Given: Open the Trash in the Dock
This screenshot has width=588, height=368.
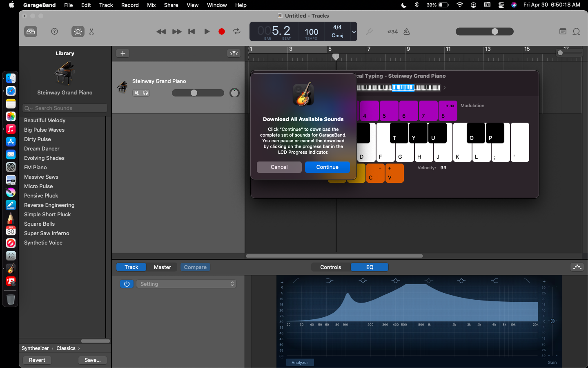Looking at the screenshot, I should [x=11, y=299].
